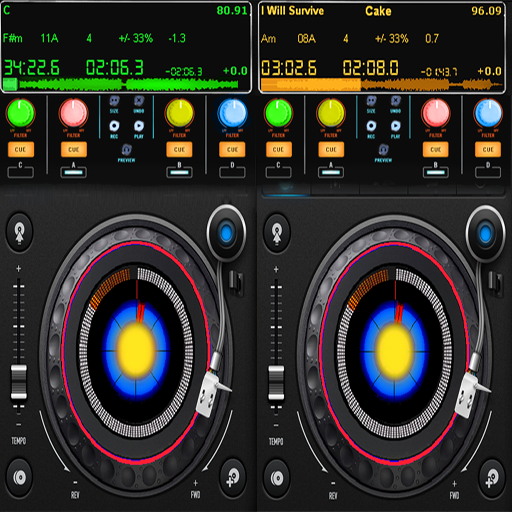
Task: Click the I Will Survive track title
Action: tap(292, 11)
